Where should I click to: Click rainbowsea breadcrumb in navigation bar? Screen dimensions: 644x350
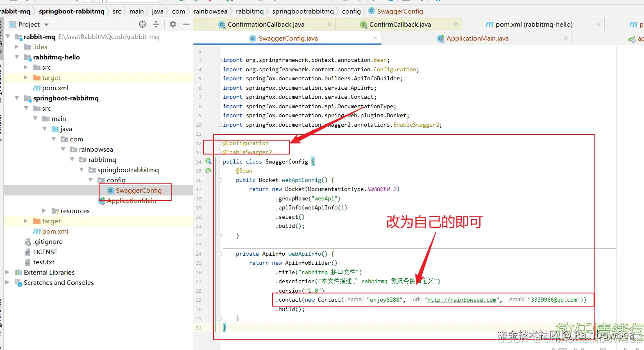(x=210, y=11)
